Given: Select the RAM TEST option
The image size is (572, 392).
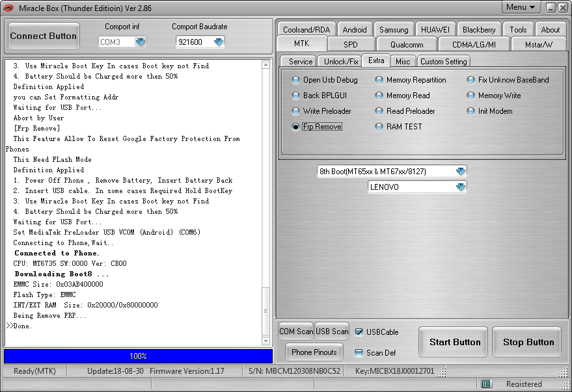Looking at the screenshot, I should 399,127.
